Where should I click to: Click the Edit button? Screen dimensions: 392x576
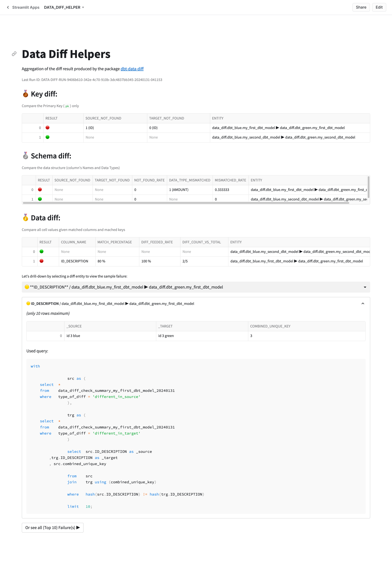(379, 7)
